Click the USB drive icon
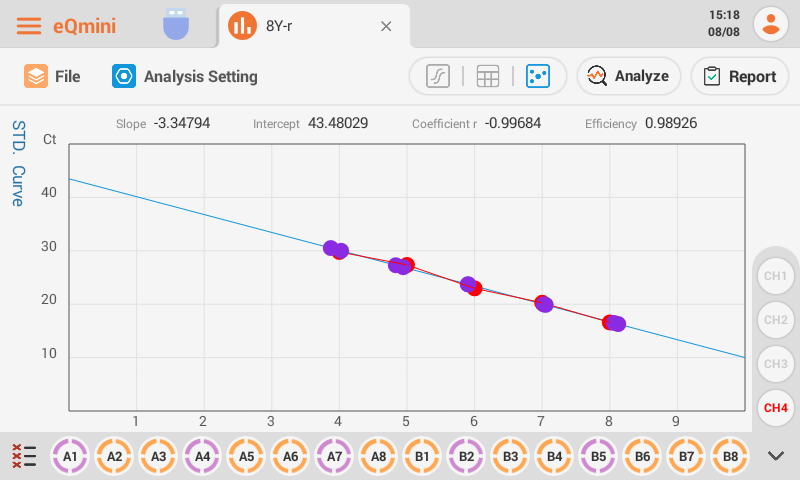The height and width of the screenshot is (480, 800). point(176,25)
